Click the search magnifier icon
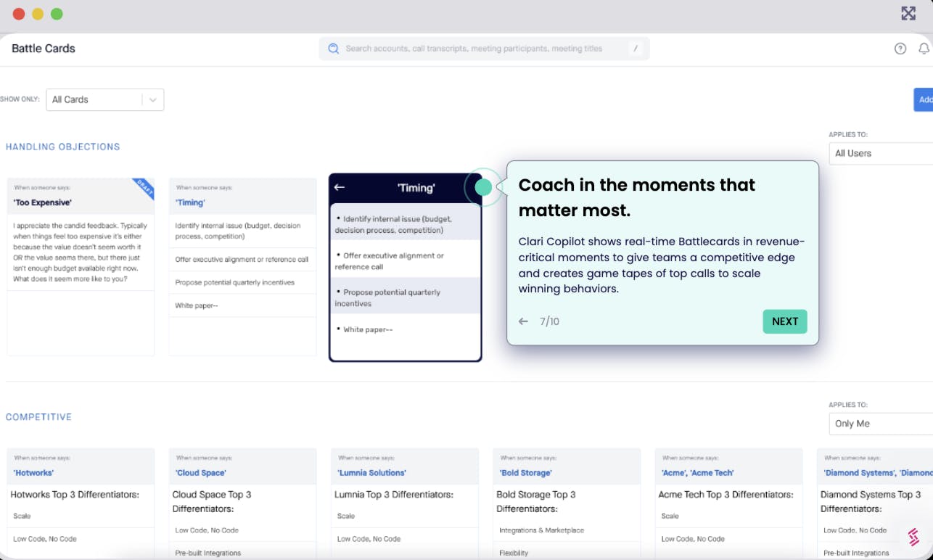 (x=334, y=49)
